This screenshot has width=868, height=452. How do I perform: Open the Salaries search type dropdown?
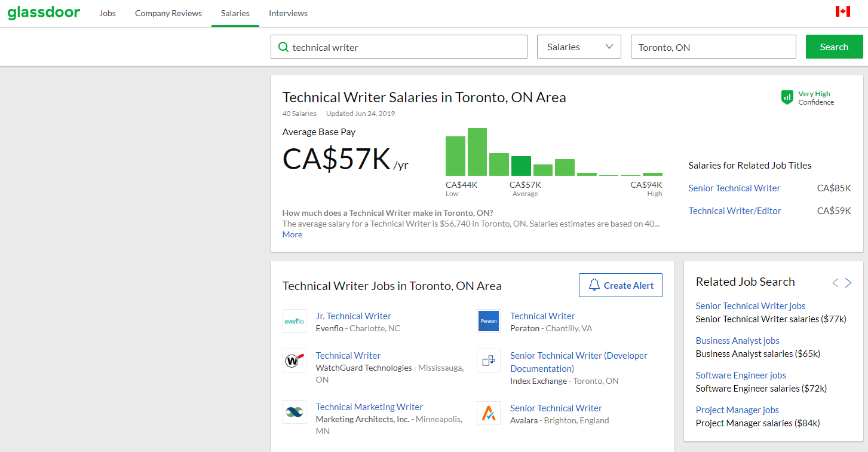point(579,47)
